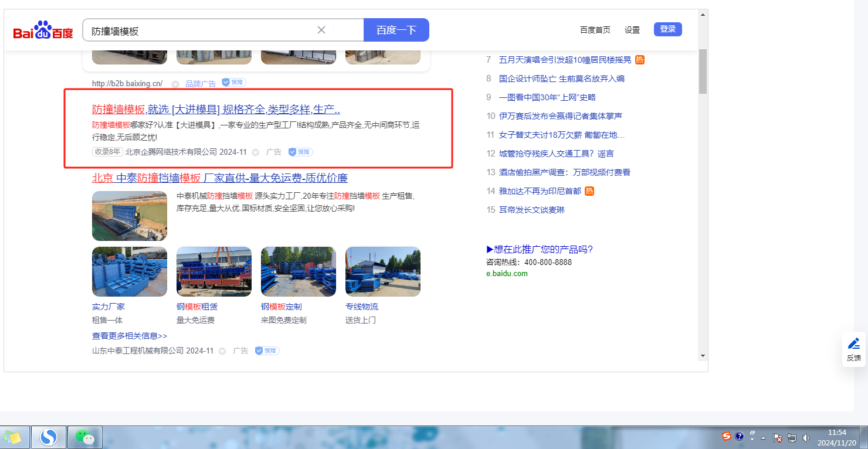868x449 pixels.
Task: Click the scrollbar up arrow
Action: pos(703,14)
